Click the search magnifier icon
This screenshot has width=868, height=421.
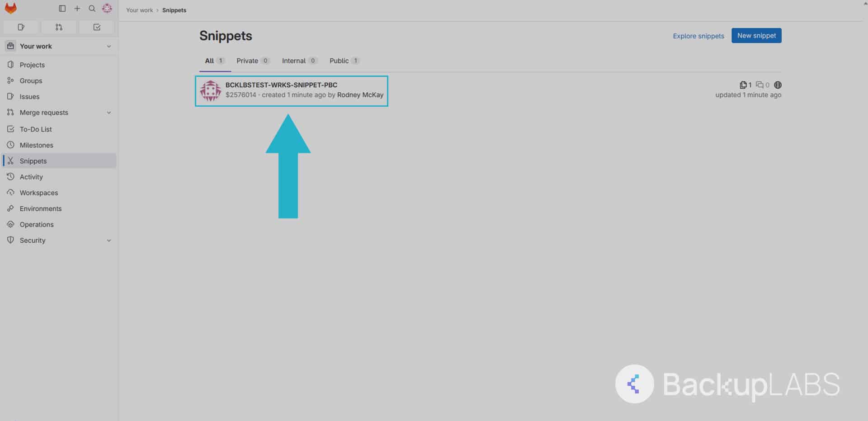pos(92,8)
